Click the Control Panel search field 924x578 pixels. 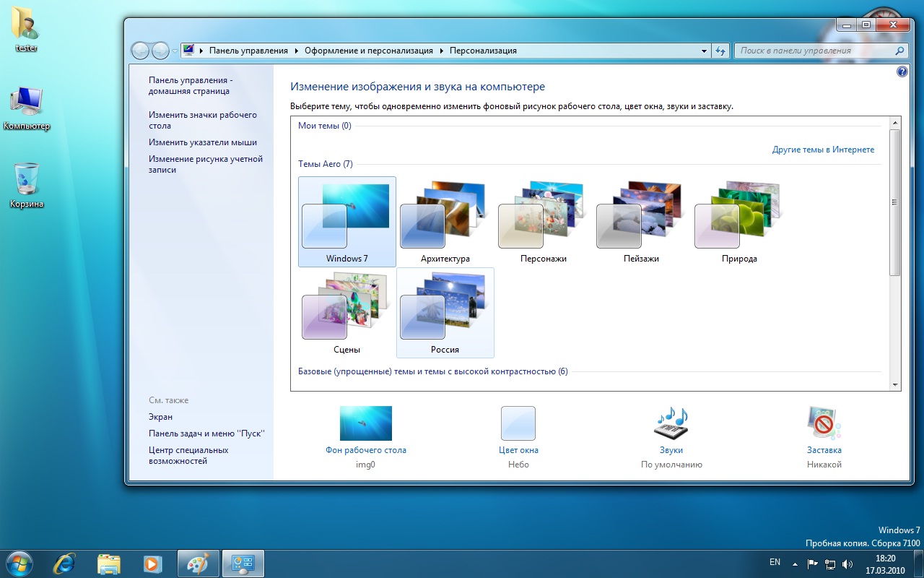pyautogui.click(x=821, y=51)
